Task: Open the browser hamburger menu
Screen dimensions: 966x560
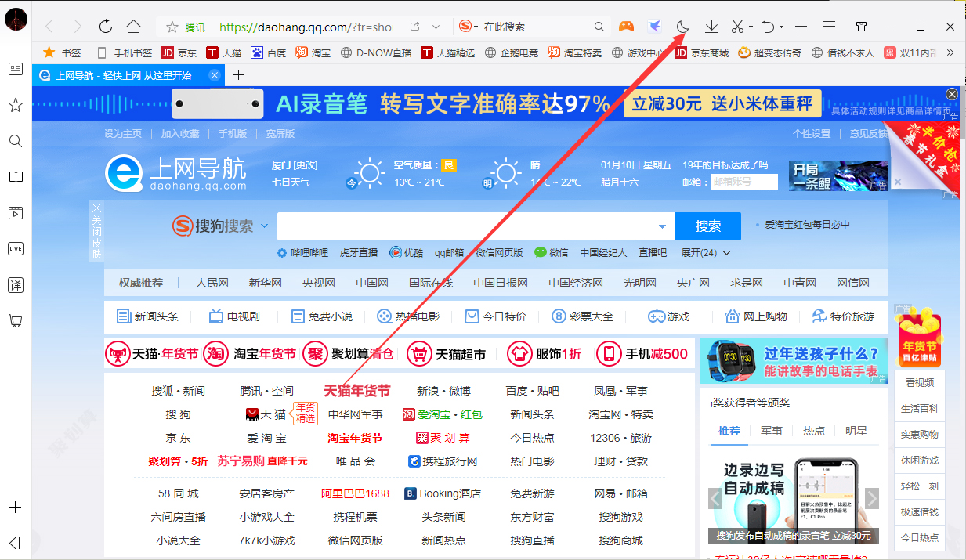Action: click(829, 26)
